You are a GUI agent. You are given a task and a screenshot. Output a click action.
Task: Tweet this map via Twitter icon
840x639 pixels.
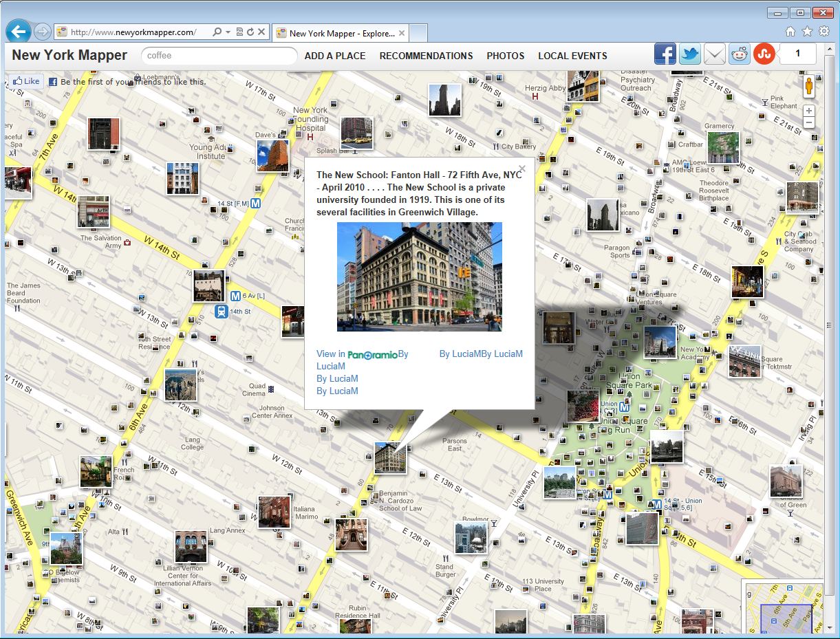tap(689, 54)
